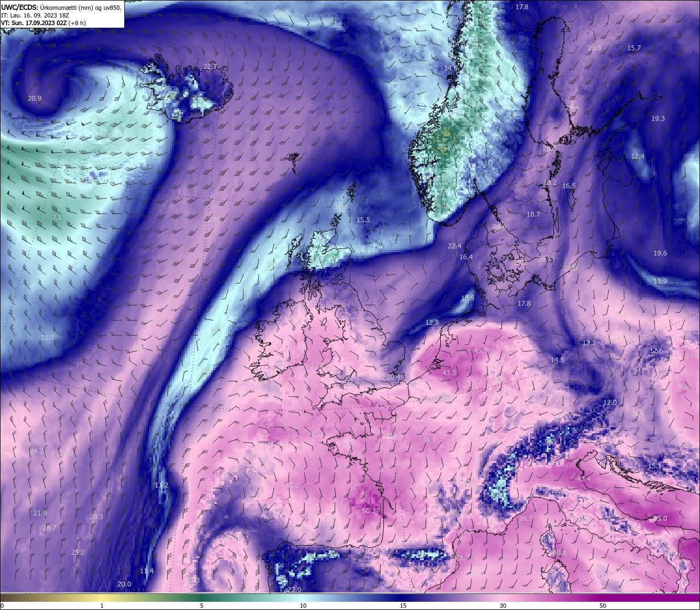The image size is (700, 610).
Task: Click the 11.2 value label
Action: (x=161, y=485)
